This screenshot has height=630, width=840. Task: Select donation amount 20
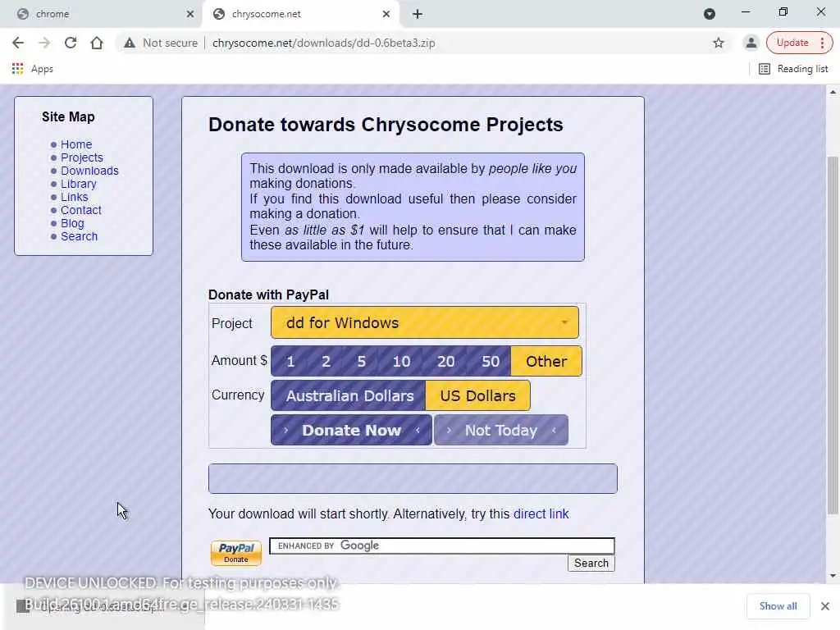click(445, 361)
